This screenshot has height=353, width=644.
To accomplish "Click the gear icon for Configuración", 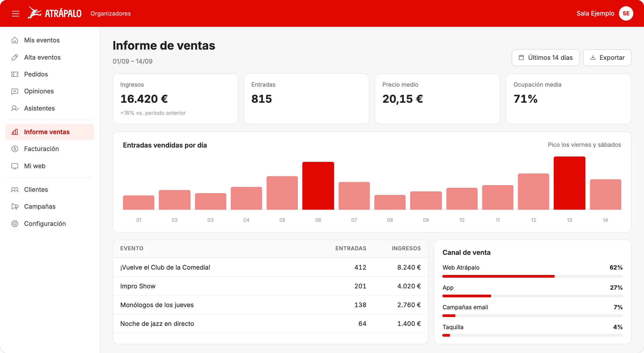I will click(x=15, y=224).
